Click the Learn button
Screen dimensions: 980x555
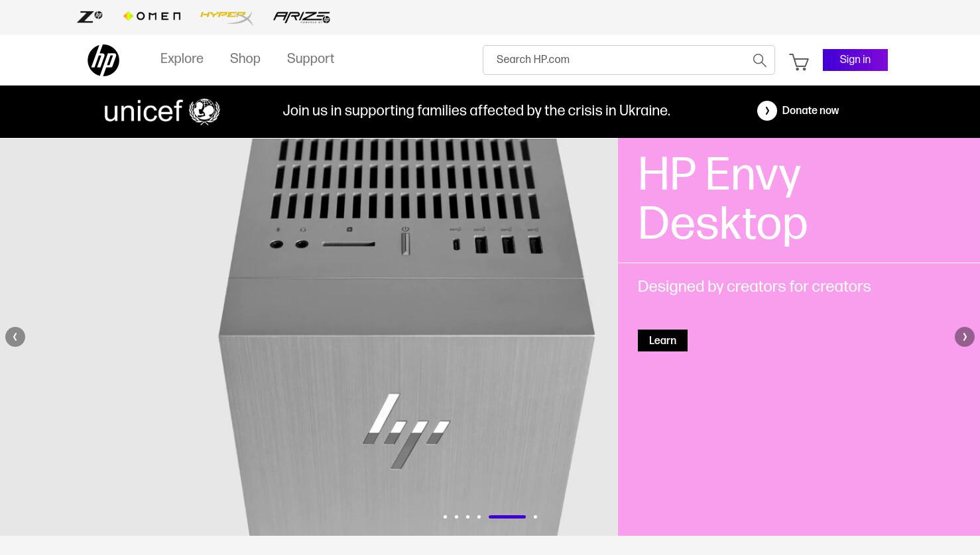[x=662, y=340]
